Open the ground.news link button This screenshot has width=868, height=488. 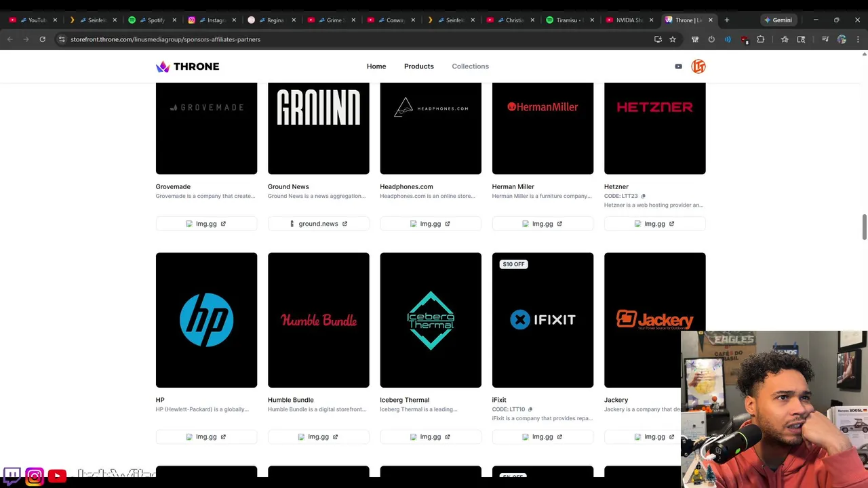coord(318,224)
